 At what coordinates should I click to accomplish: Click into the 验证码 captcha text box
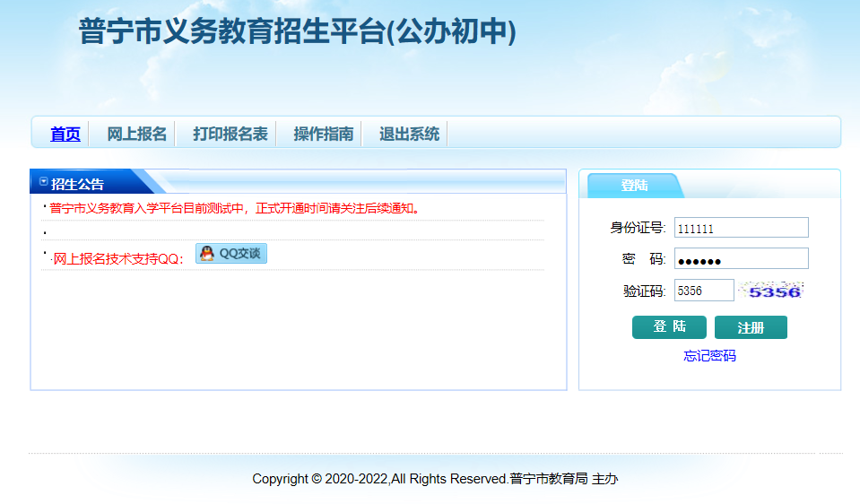click(x=704, y=291)
